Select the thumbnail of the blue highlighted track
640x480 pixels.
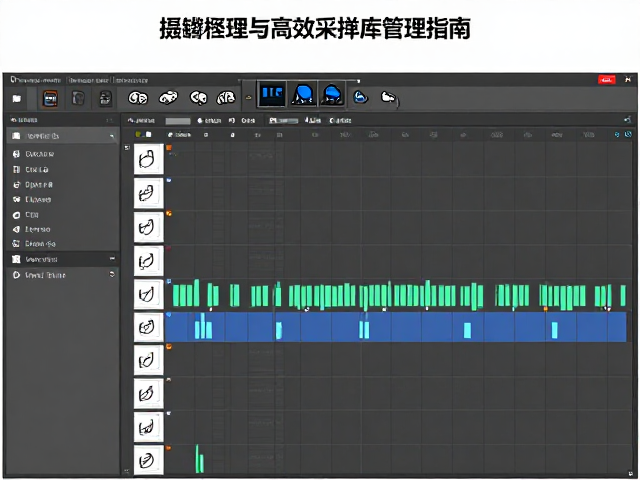point(149,327)
